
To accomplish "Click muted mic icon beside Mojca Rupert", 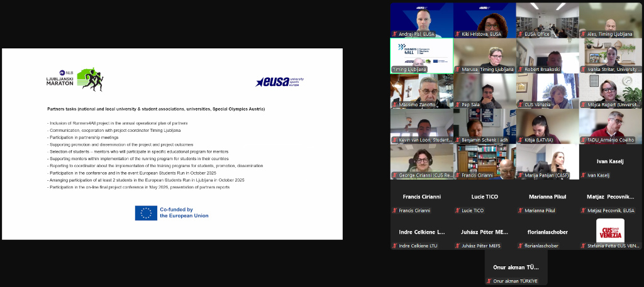I will tap(584, 104).
